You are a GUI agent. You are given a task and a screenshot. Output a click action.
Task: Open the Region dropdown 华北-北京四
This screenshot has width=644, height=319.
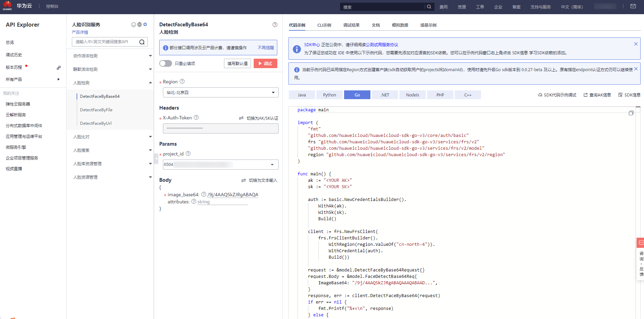(221, 92)
